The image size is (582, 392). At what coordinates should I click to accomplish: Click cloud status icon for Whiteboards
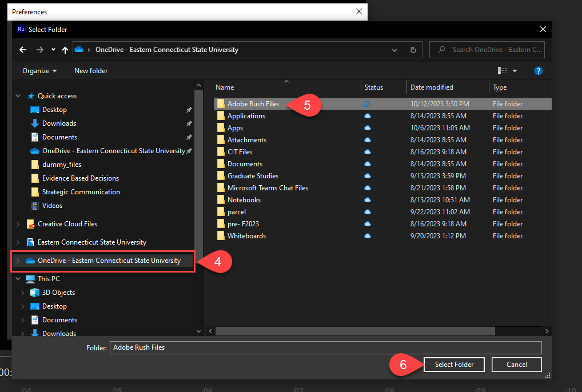368,236
